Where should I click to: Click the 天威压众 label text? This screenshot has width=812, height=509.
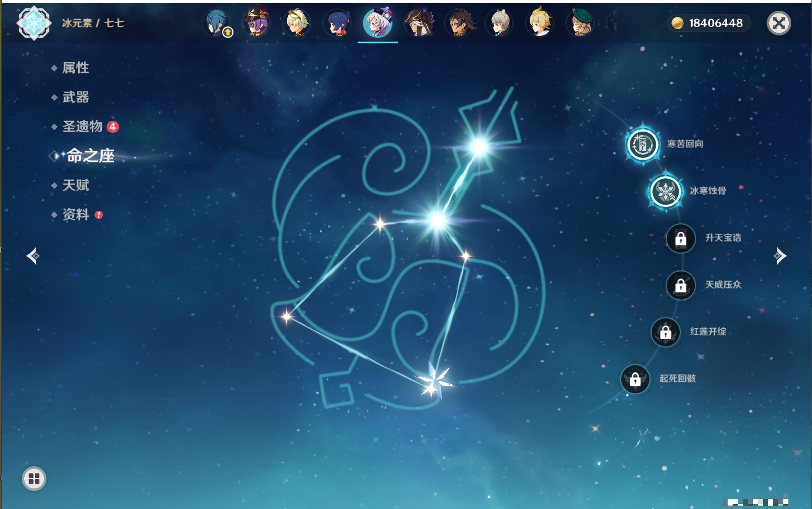[723, 285]
